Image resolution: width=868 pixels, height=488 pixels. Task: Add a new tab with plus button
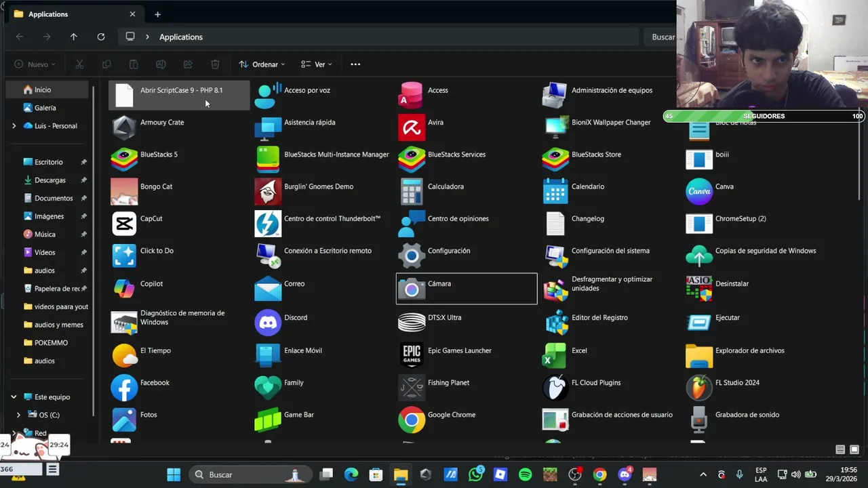click(157, 14)
